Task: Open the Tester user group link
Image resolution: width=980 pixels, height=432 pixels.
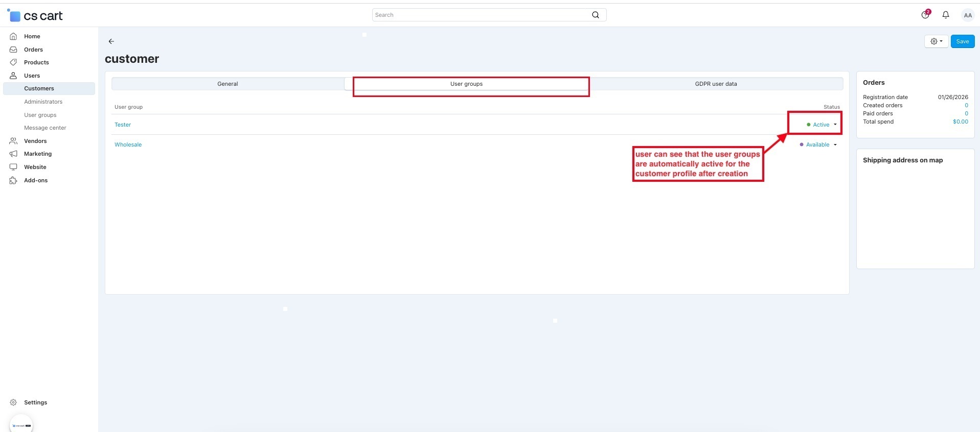Action: (123, 125)
